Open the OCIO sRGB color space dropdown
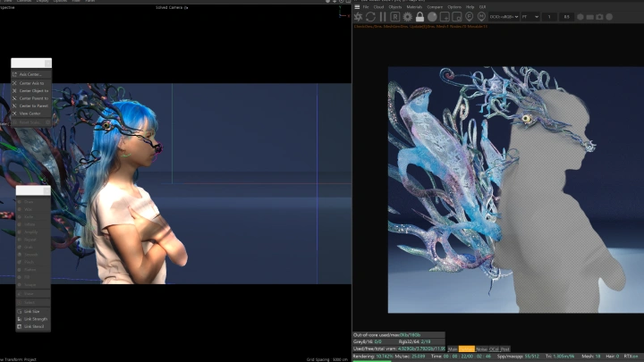The image size is (644, 362). tap(505, 17)
